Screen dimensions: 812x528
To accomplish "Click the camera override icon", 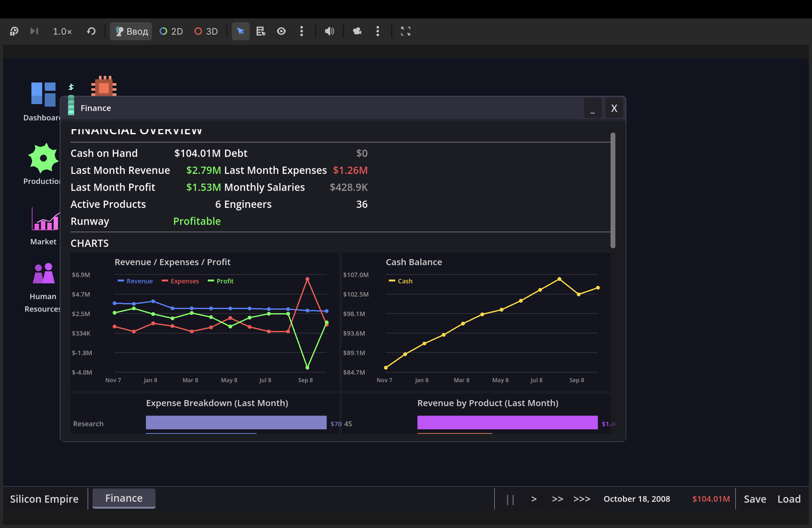I will point(357,31).
